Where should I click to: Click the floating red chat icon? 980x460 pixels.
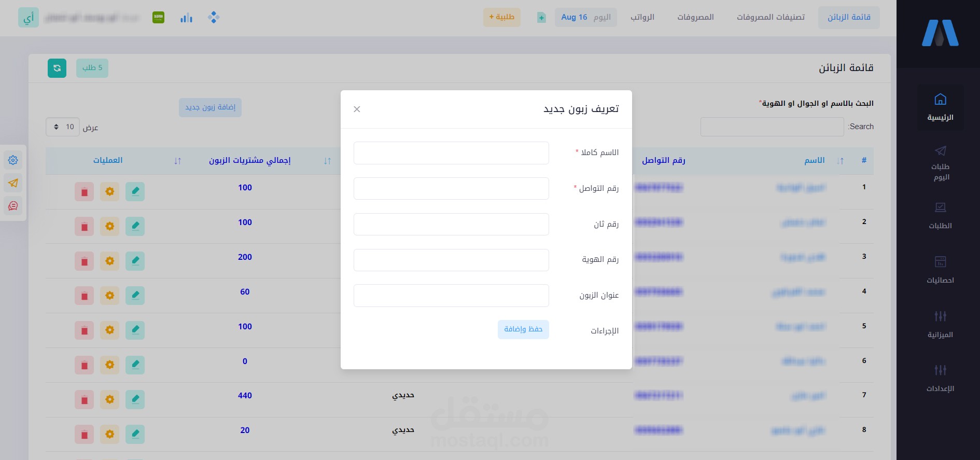[x=13, y=206]
